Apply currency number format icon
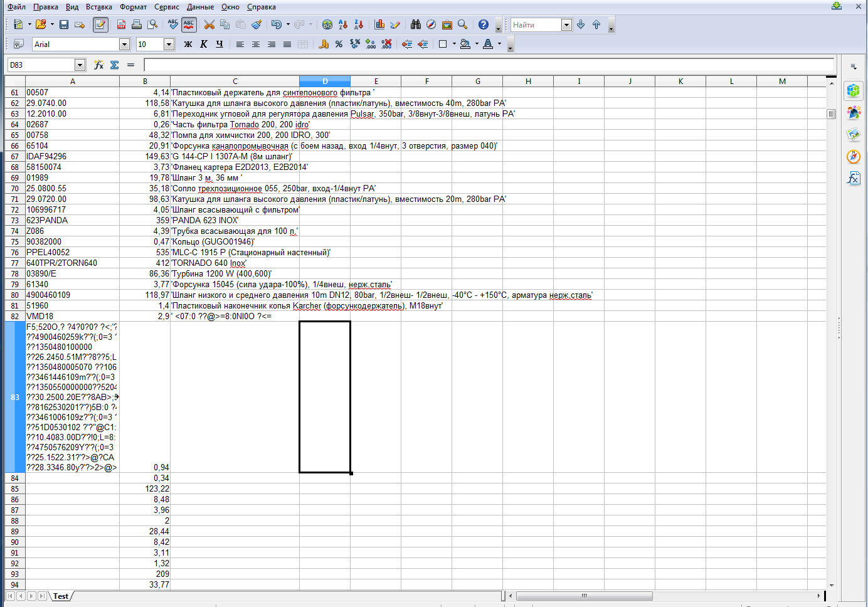 pos(324,44)
